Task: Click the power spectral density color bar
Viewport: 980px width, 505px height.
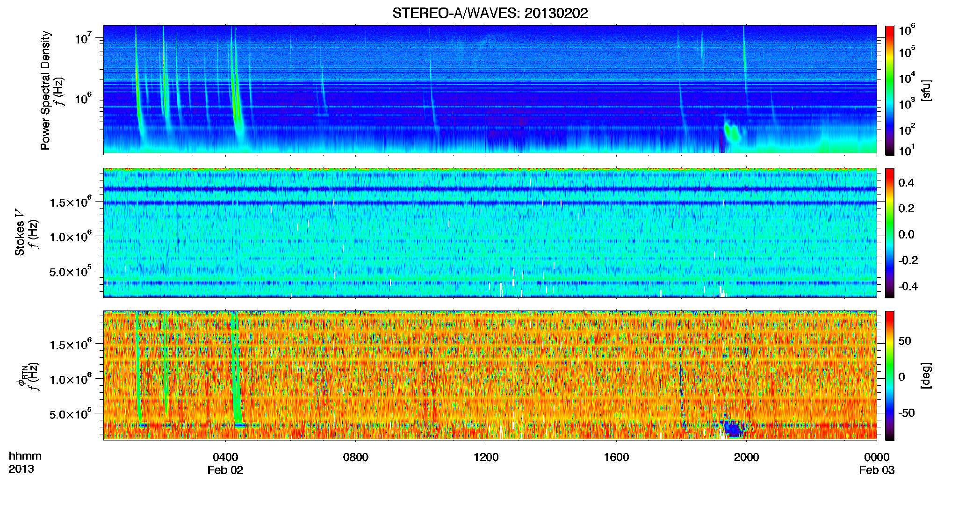Action: point(890,90)
